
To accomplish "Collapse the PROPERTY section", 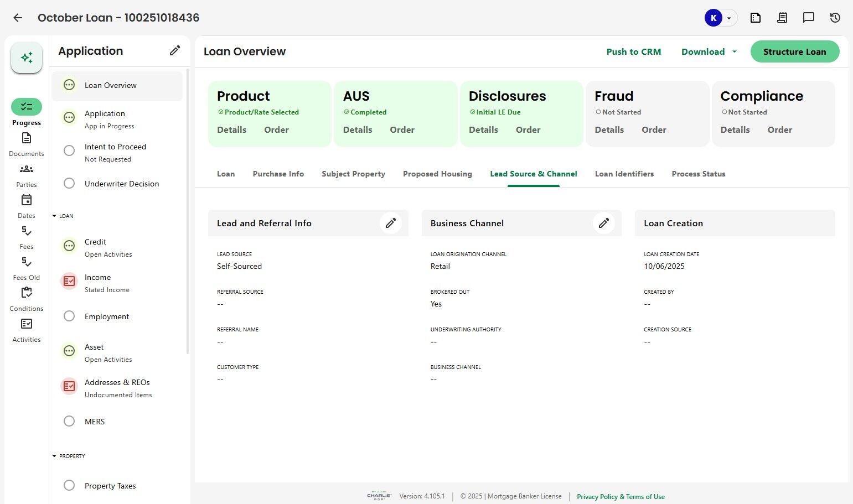I will click(54, 456).
